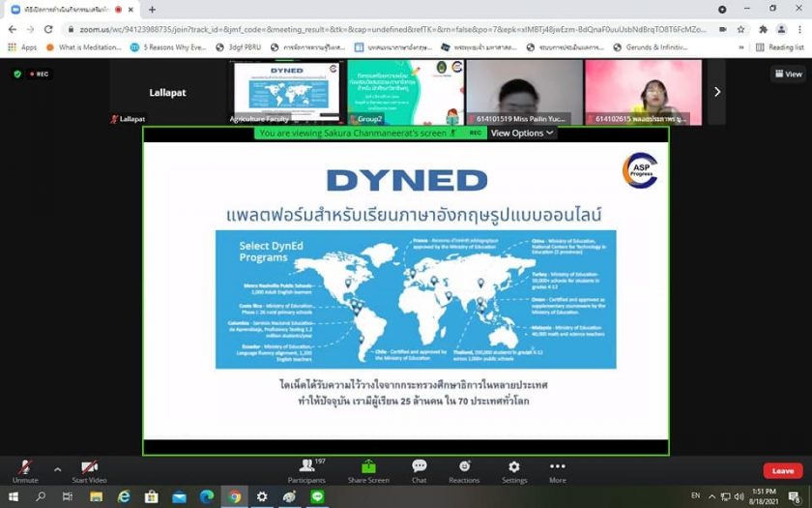Open the More options menu

click(558, 469)
